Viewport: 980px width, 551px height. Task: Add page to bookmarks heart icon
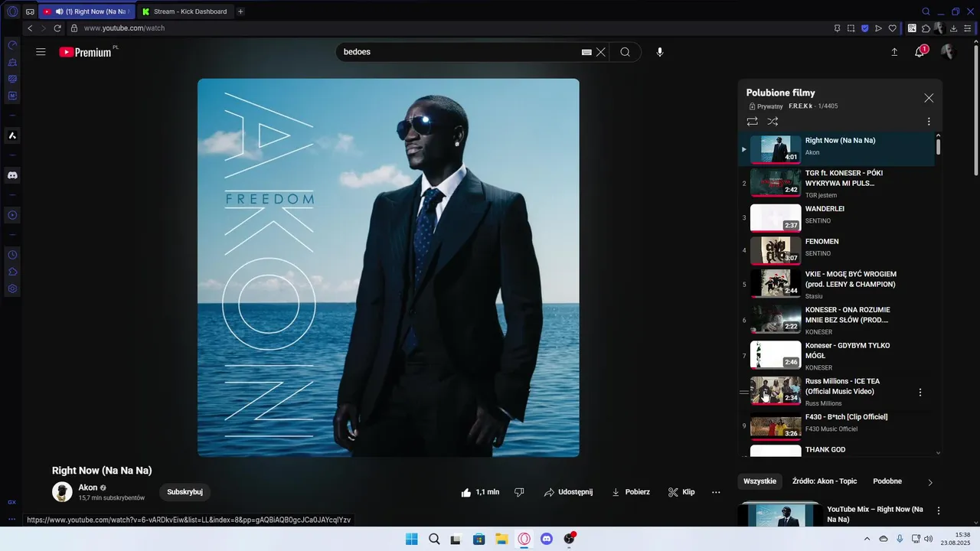(892, 28)
